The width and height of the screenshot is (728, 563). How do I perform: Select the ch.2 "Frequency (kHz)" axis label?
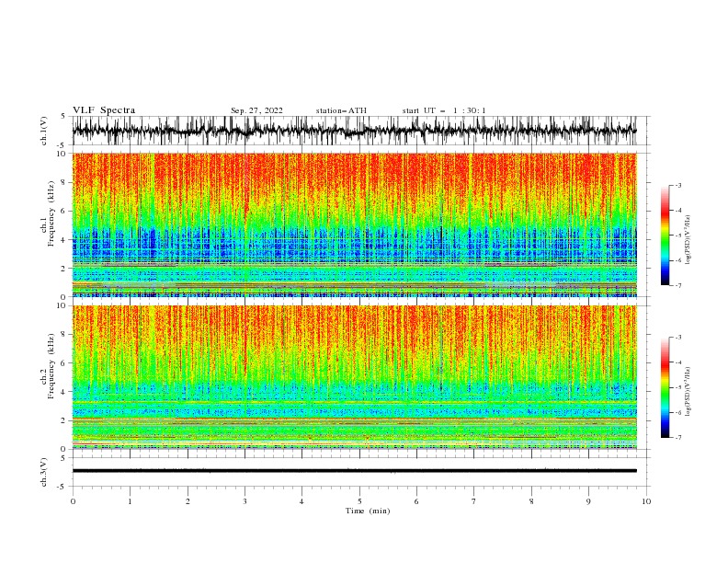[51, 365]
